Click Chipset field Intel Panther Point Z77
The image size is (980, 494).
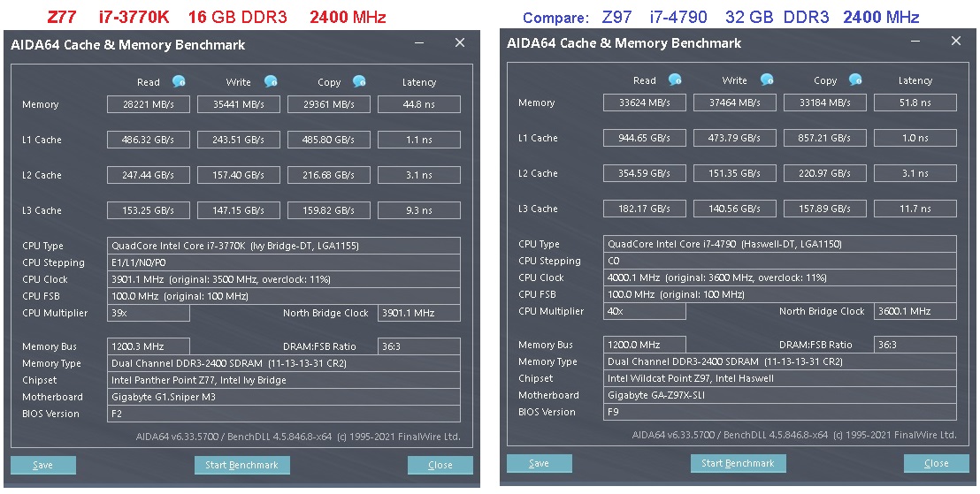[284, 380]
